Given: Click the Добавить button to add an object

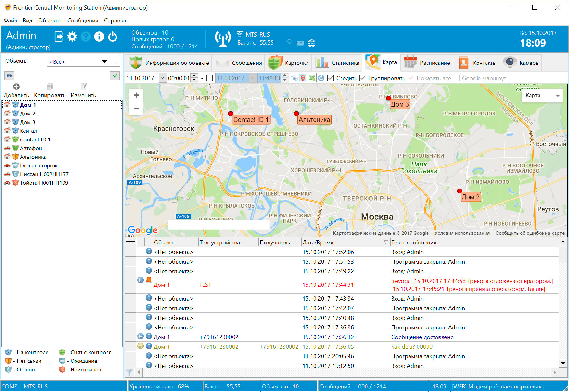Looking at the screenshot, I should 16,90.
